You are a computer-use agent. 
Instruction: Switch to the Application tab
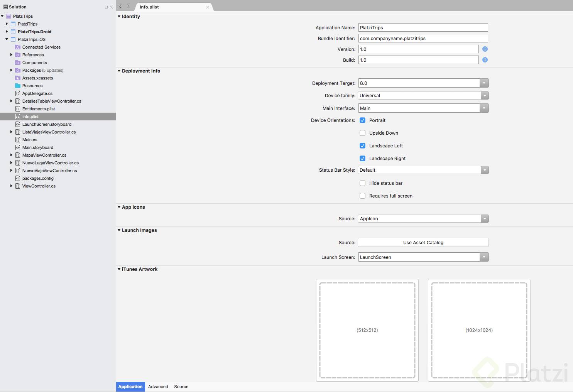(130, 387)
